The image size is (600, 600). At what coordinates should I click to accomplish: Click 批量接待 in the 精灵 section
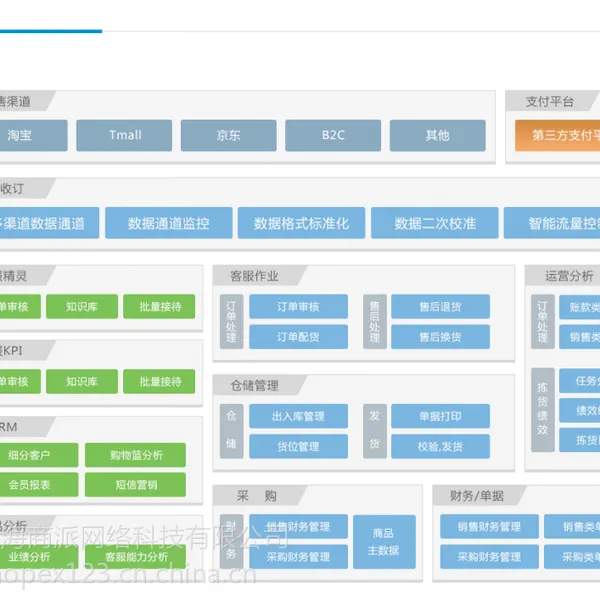pos(159,307)
